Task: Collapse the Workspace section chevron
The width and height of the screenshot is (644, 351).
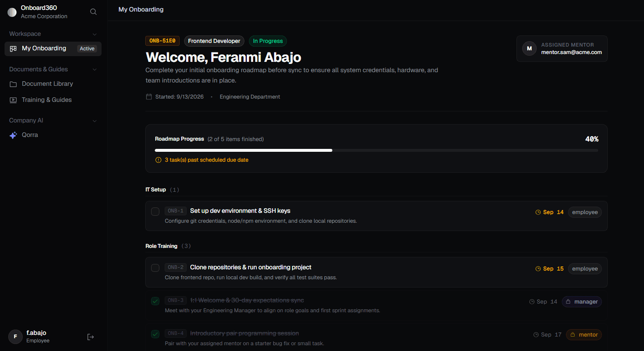Action: click(x=95, y=34)
